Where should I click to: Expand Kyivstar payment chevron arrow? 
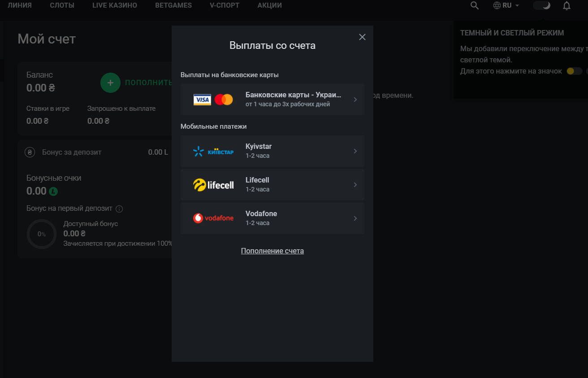coord(355,152)
